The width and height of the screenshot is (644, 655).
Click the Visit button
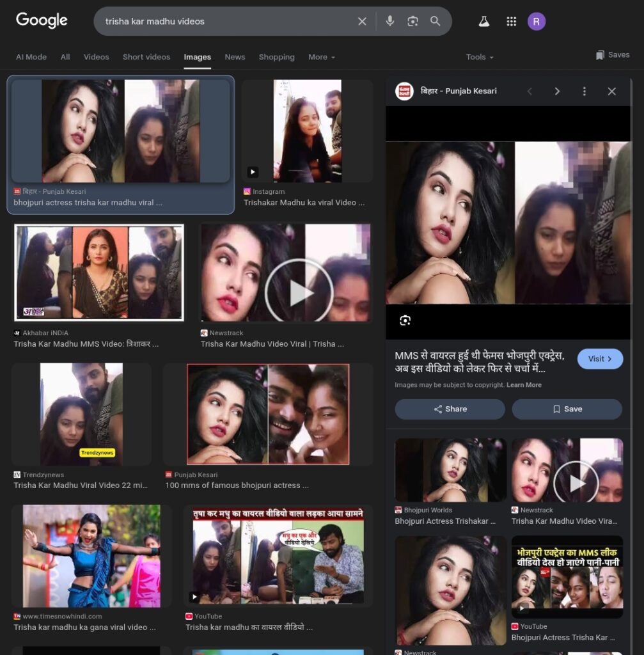point(600,359)
